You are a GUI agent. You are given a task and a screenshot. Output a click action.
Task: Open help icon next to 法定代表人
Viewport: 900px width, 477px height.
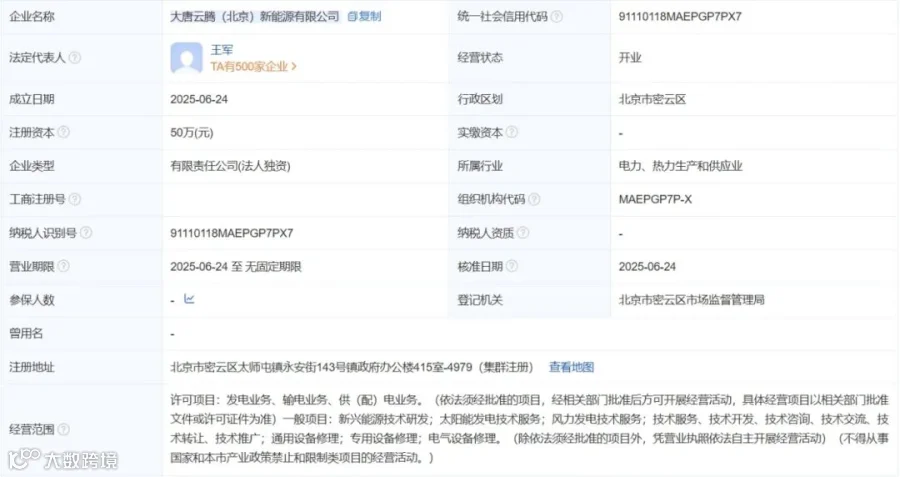[75, 57]
